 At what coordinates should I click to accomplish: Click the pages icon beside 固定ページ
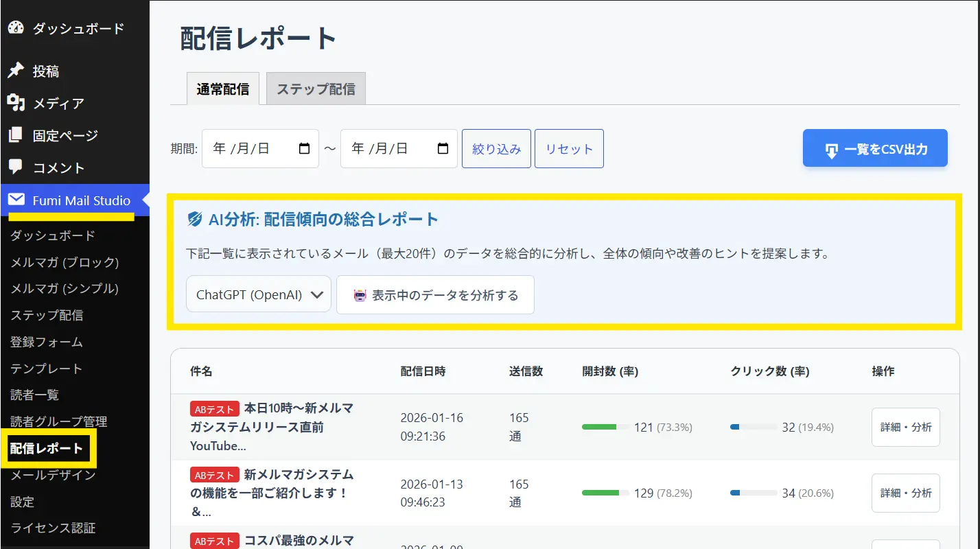(x=16, y=135)
